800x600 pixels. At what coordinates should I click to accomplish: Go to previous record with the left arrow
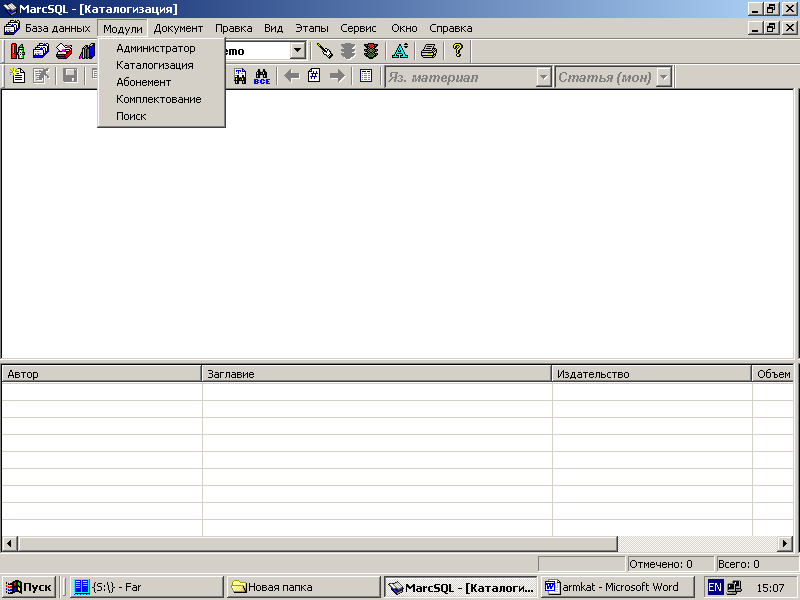coord(291,77)
